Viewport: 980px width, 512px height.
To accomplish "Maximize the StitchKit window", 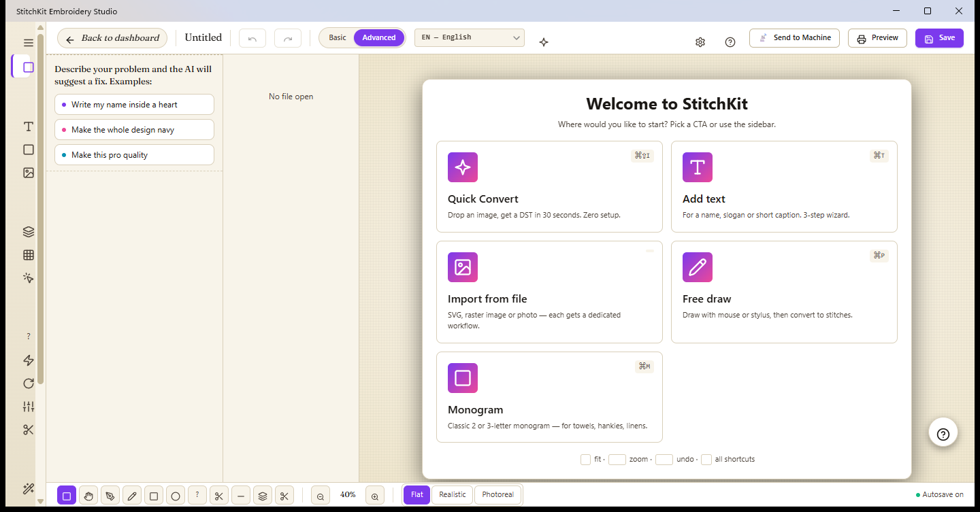I will pos(927,11).
